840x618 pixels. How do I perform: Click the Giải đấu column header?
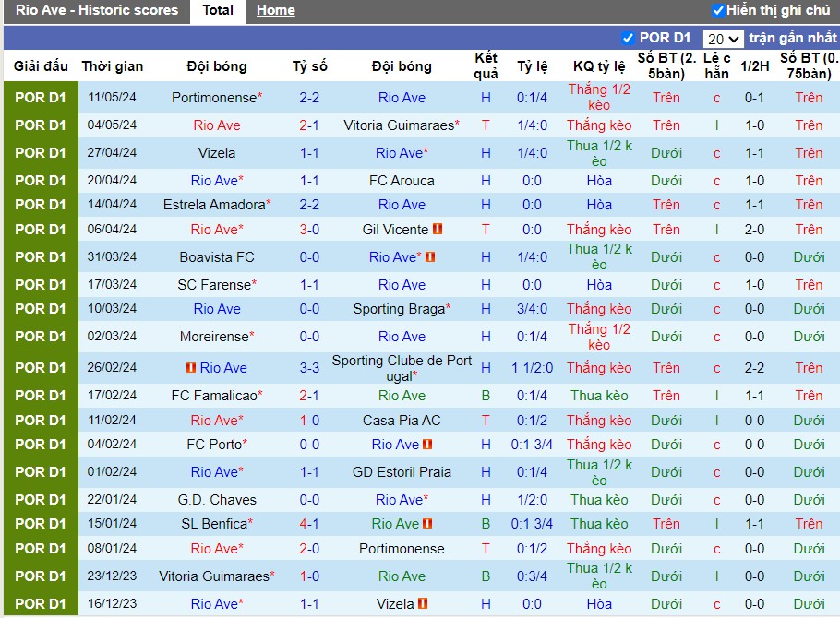click(41, 66)
